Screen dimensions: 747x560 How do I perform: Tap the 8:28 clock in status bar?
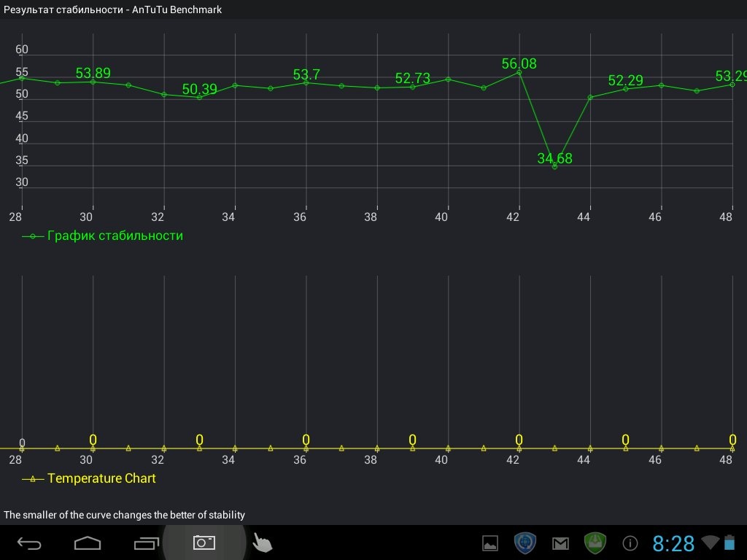point(673,543)
